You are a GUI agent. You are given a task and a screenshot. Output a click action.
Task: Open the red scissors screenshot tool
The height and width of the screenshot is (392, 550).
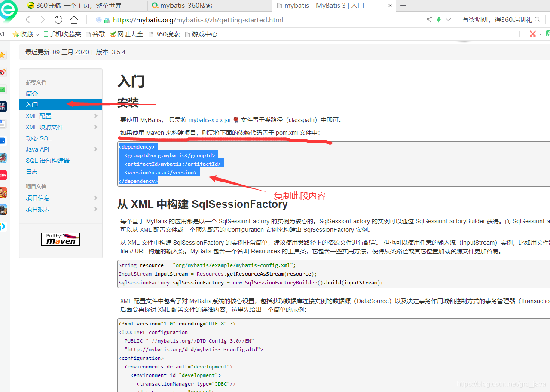(533, 34)
